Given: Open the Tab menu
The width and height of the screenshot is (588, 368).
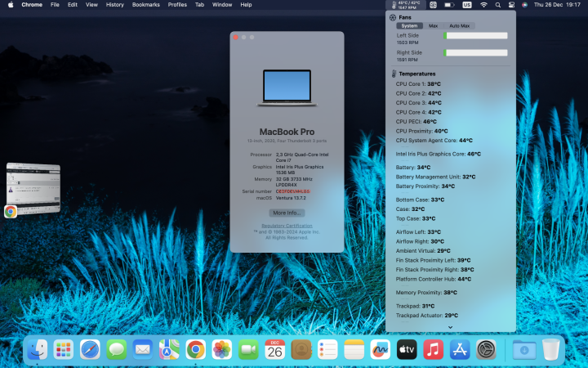Looking at the screenshot, I should tap(199, 5).
